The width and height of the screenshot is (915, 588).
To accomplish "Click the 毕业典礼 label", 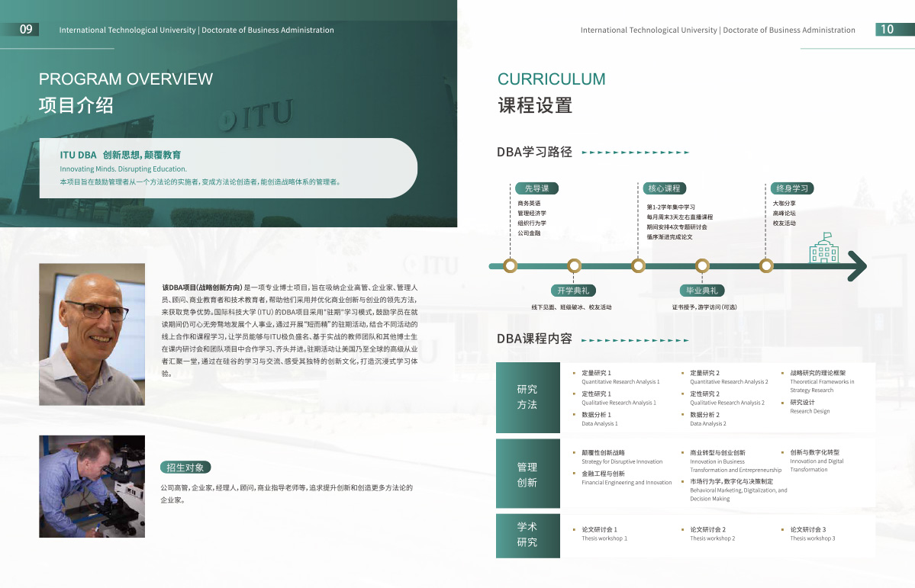I will (702, 291).
